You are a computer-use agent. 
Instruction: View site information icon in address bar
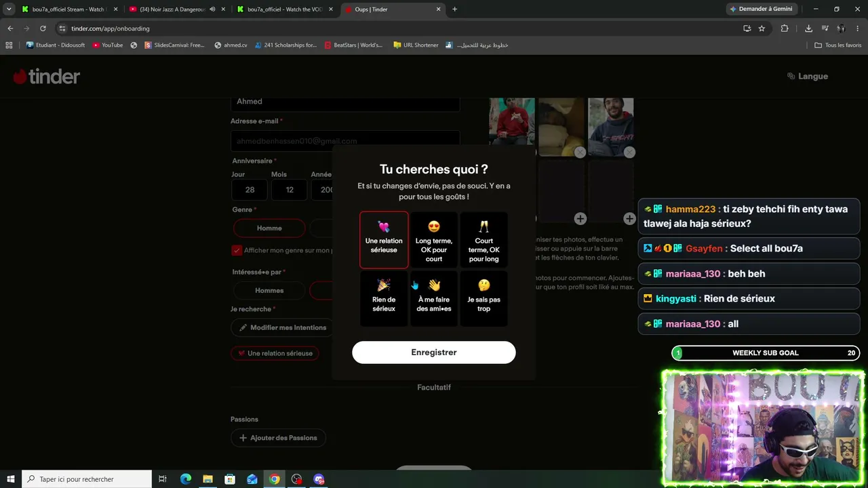click(x=62, y=28)
